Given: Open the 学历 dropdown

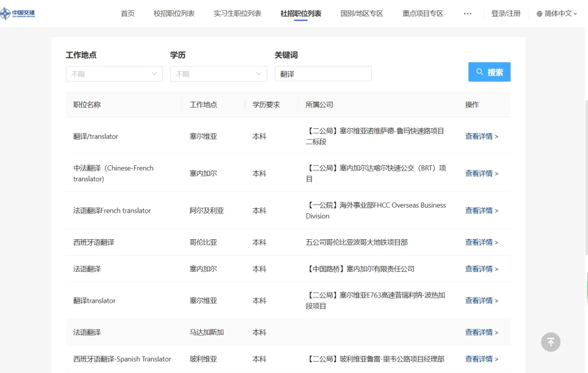Looking at the screenshot, I should (219, 74).
